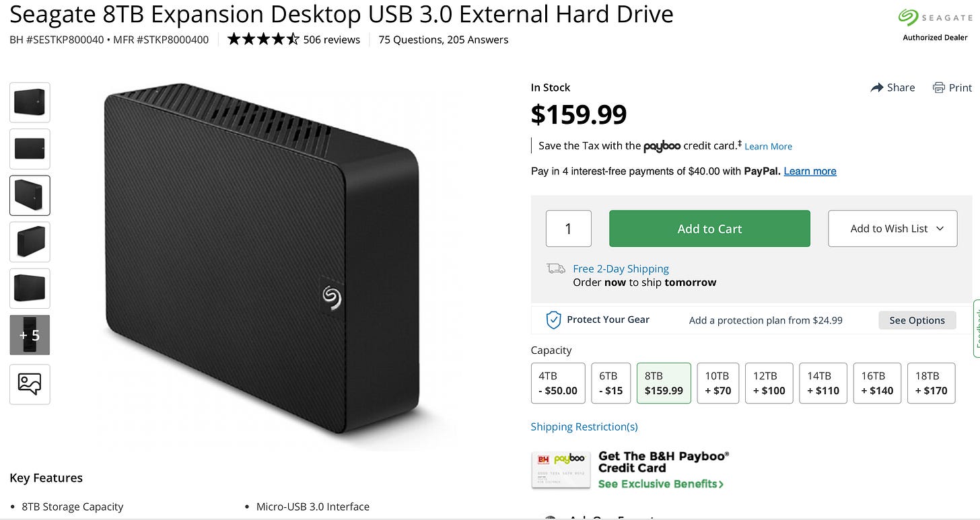Select the 10TB capacity option
This screenshot has height=520, width=980.
point(717,383)
